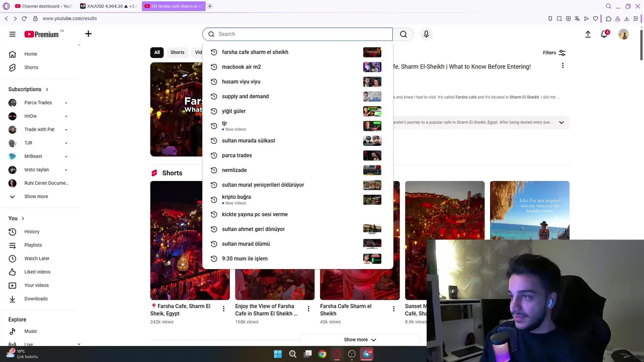The width and height of the screenshot is (644, 362).
Task: Select the All filter chip
Action: pyautogui.click(x=157, y=52)
